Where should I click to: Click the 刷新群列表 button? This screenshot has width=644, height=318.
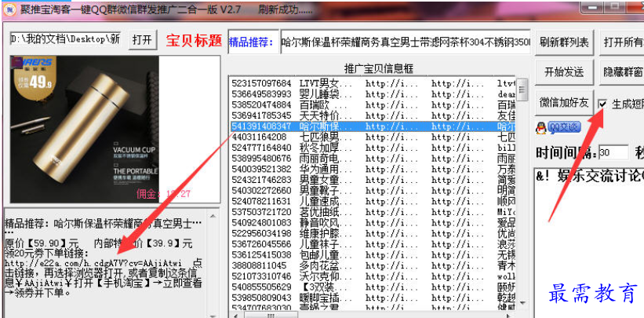click(564, 42)
